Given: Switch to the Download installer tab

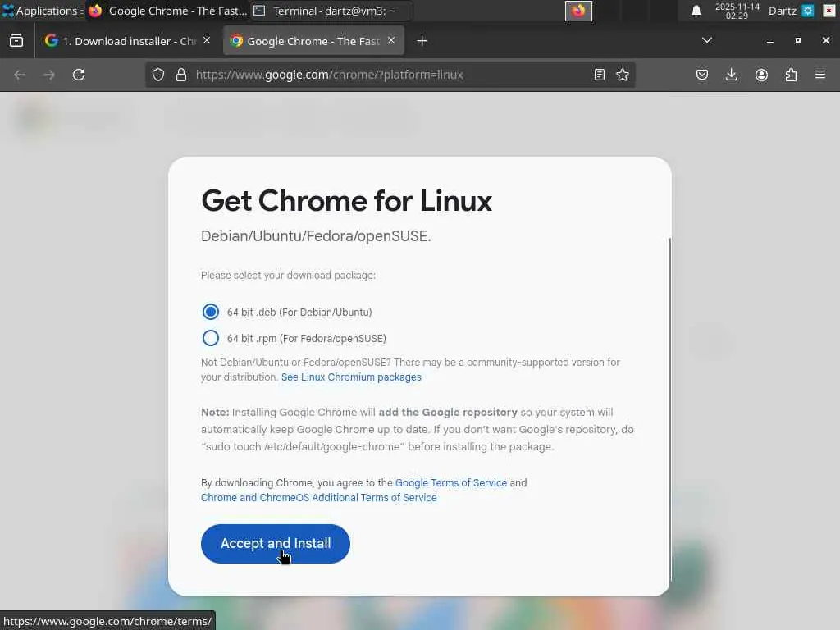Looking at the screenshot, I should pos(126,41).
